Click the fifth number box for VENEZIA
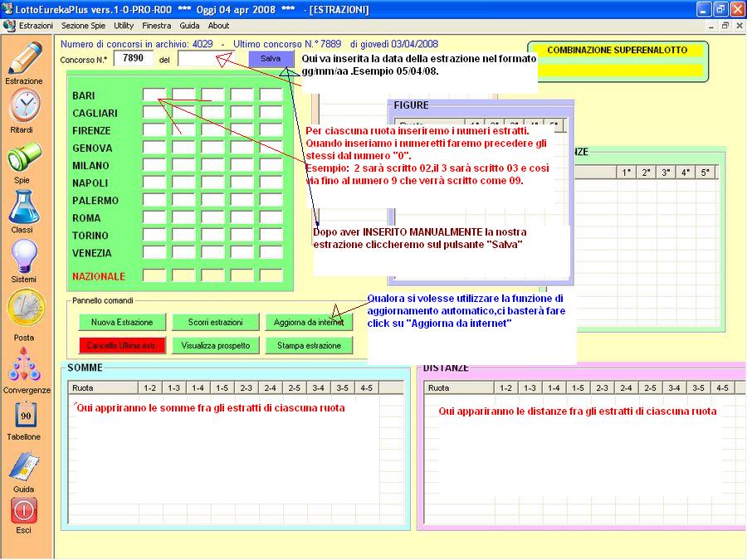Screen dimensions: 747x560 pyautogui.click(x=271, y=252)
